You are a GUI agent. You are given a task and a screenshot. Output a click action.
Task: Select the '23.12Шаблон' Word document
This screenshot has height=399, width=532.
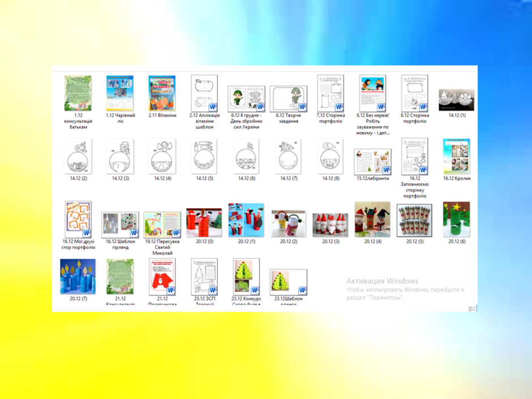tap(289, 282)
